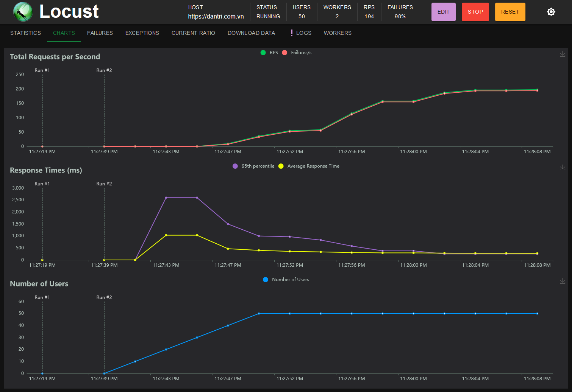Screen dimensions: 572x392
Task: Open the Exceptions tab
Action: point(142,33)
